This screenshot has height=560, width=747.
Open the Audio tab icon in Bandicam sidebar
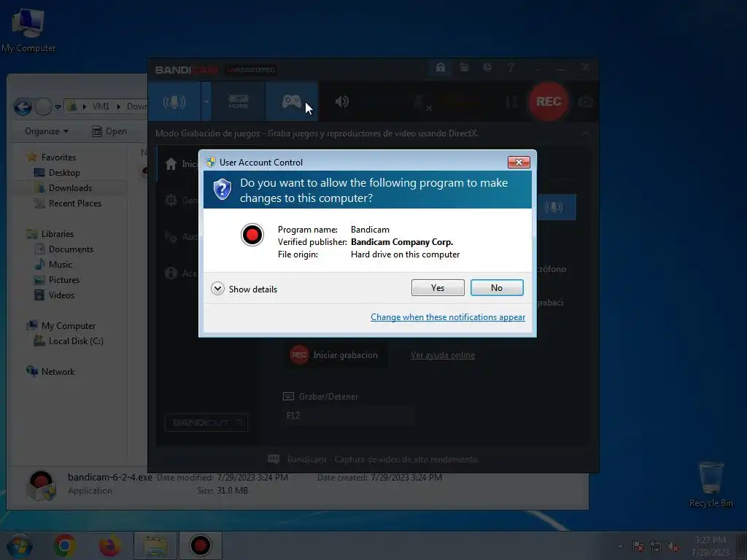tap(171, 236)
